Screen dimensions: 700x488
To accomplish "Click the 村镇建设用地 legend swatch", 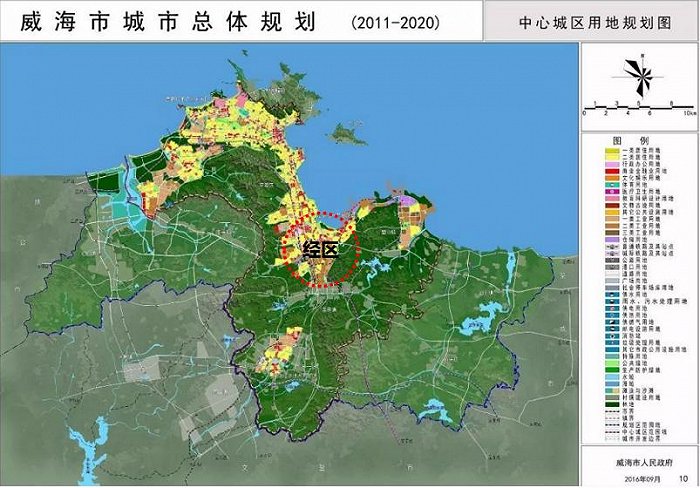I will (612, 397).
